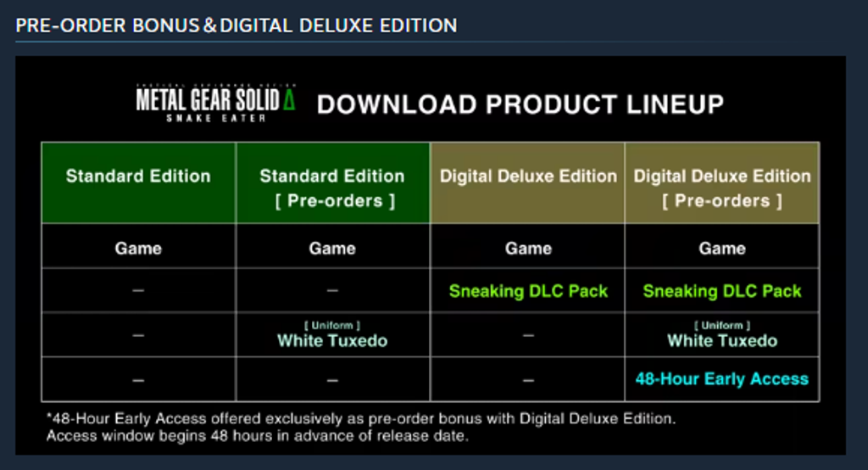
Task: Click White Tuxedo in Standard Edition Pre-orders column
Action: 332,340
